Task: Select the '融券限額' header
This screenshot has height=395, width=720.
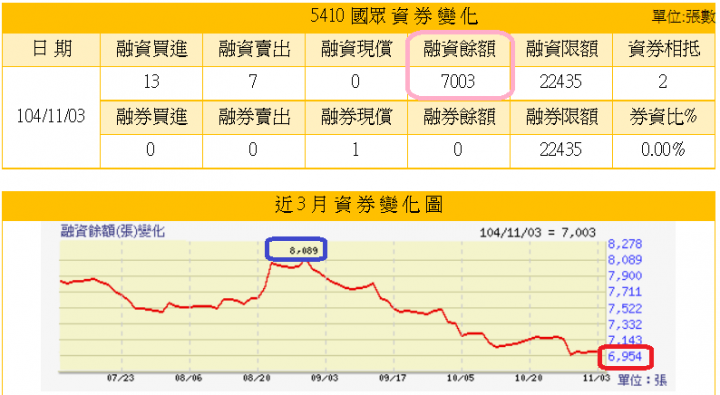Action: point(561,117)
